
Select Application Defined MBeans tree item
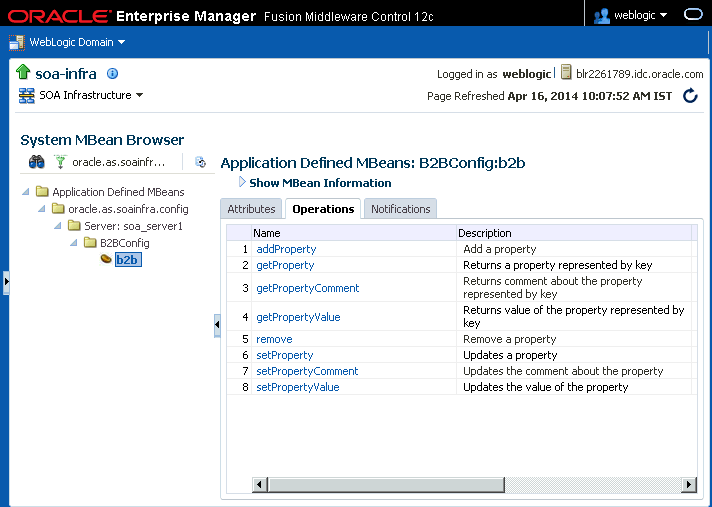pyautogui.click(x=118, y=192)
